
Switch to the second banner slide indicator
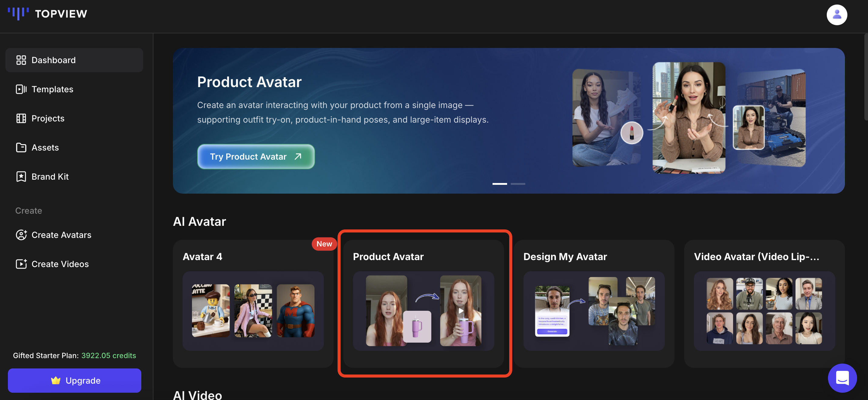(x=518, y=184)
